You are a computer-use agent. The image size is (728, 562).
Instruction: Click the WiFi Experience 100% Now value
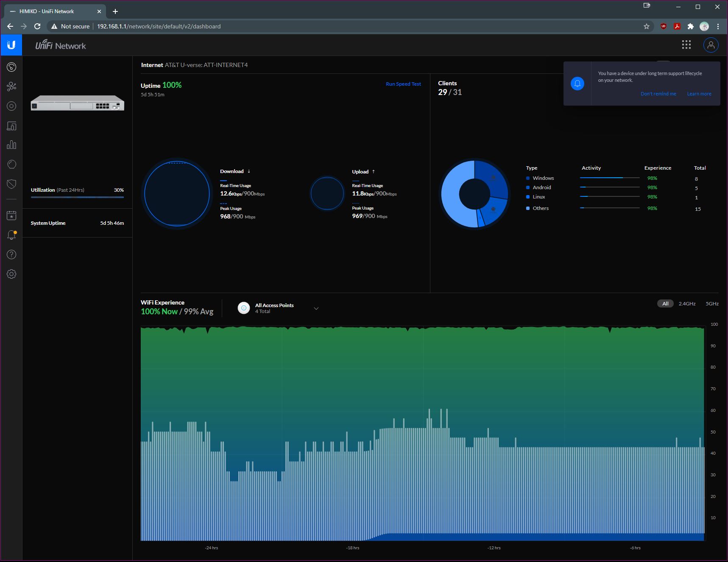(x=159, y=311)
